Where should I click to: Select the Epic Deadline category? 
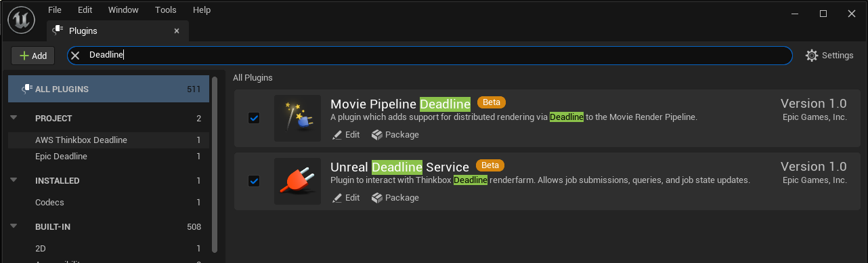(x=108, y=157)
